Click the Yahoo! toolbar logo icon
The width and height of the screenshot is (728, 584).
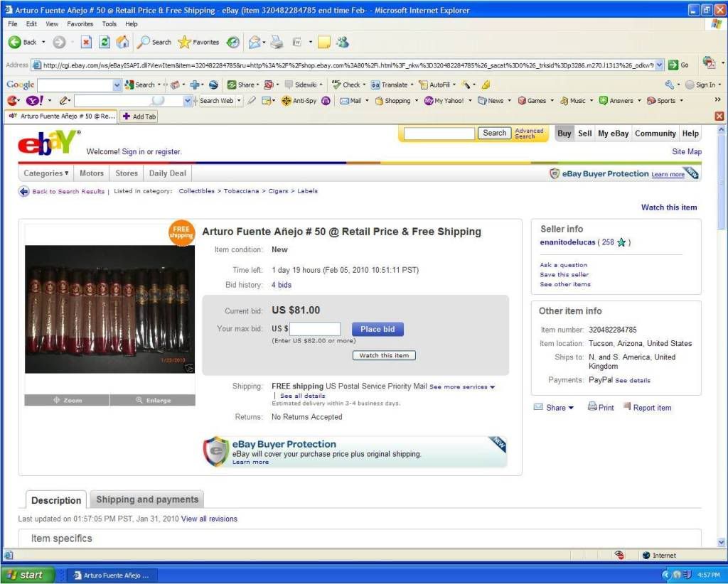click(x=35, y=100)
